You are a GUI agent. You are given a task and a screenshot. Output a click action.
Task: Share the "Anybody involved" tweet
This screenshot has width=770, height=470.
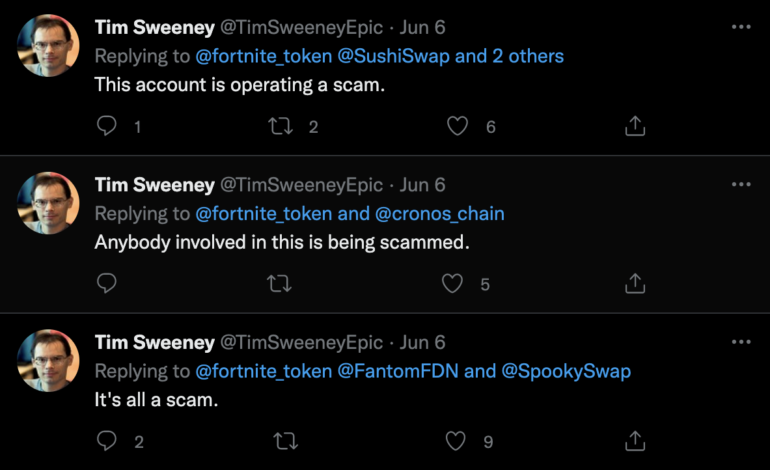[x=634, y=284]
